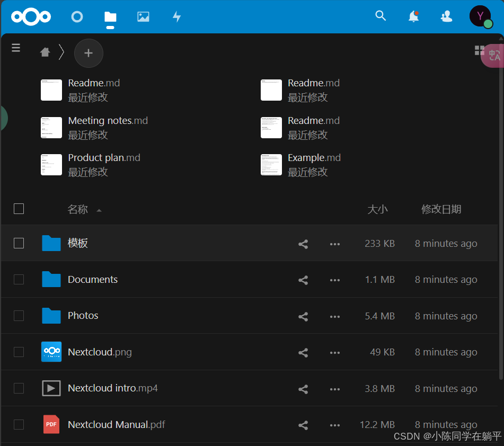Open the Contacts menu icon
Image resolution: width=504 pixels, height=446 pixels.
tap(446, 16)
